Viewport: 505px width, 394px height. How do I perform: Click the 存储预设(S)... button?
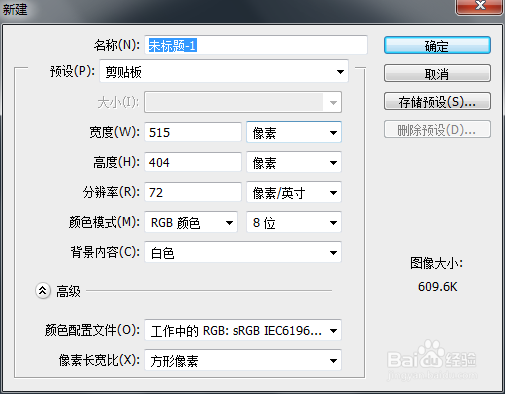[437, 101]
